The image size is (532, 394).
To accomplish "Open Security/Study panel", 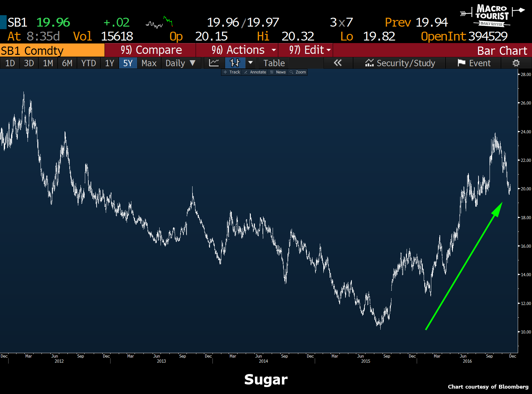I will tap(400, 63).
